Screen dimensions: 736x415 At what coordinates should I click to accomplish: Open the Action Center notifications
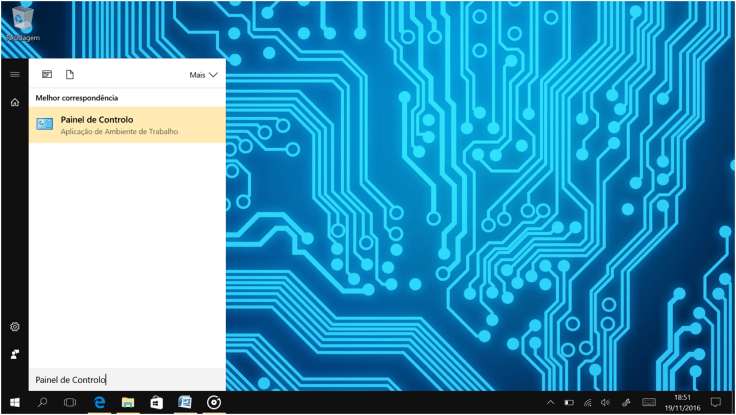tap(716, 403)
